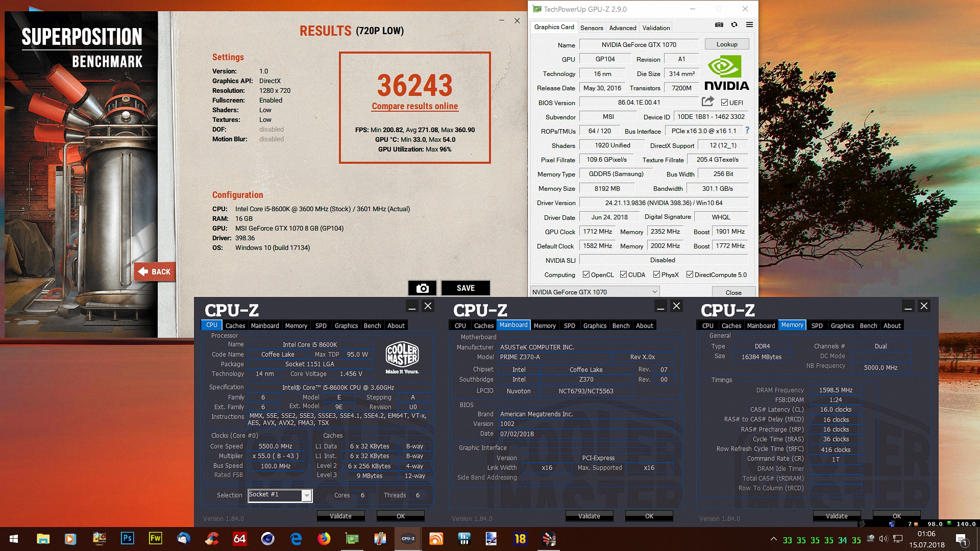Switch to the GPU-Z Sensors tab
The image size is (980, 551).
[x=592, y=28]
